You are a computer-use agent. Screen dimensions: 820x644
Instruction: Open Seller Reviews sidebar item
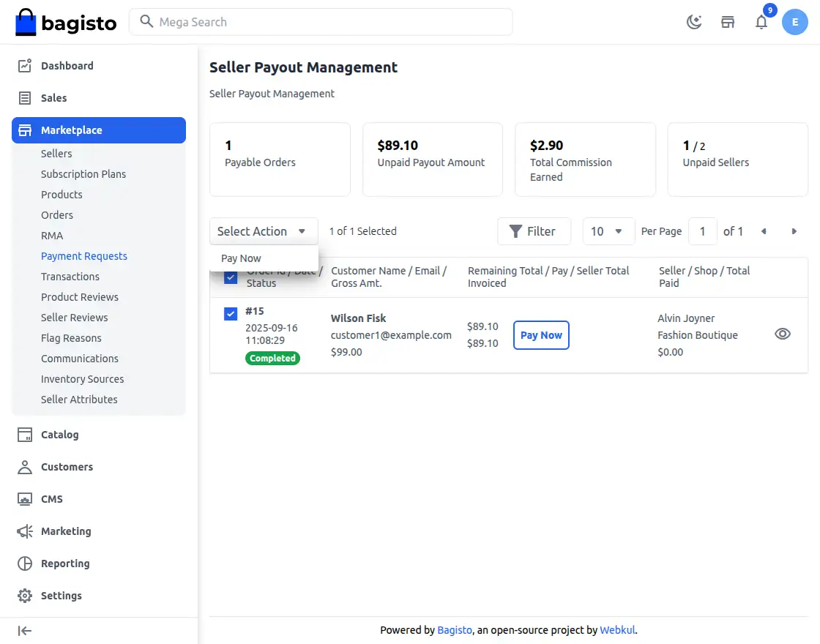coord(75,318)
